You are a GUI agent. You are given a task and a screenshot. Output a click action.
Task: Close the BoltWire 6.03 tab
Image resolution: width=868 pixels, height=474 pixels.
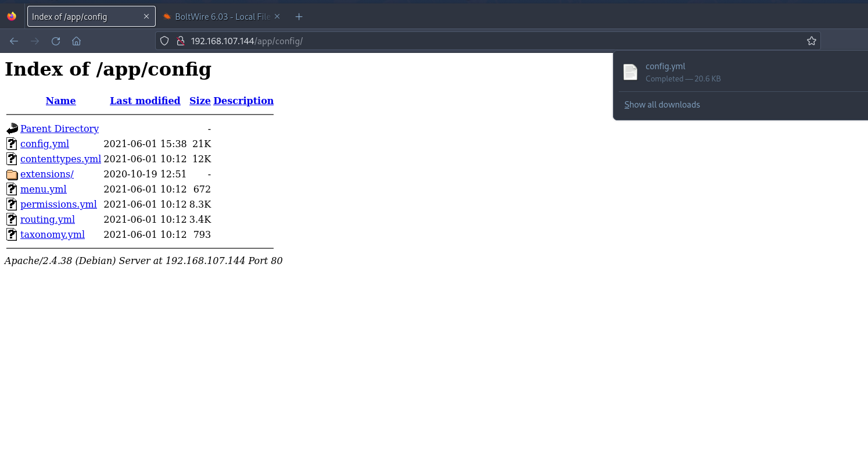pyautogui.click(x=277, y=16)
